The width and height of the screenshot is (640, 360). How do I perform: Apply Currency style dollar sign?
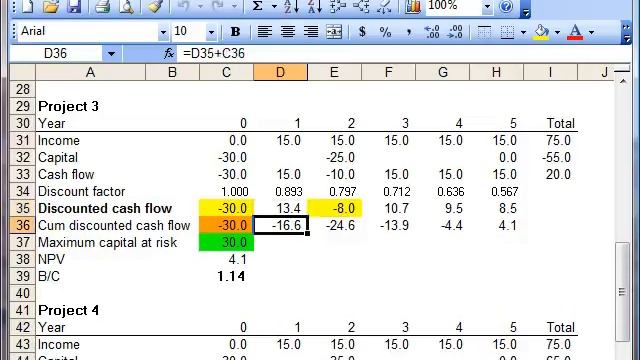(x=362, y=31)
